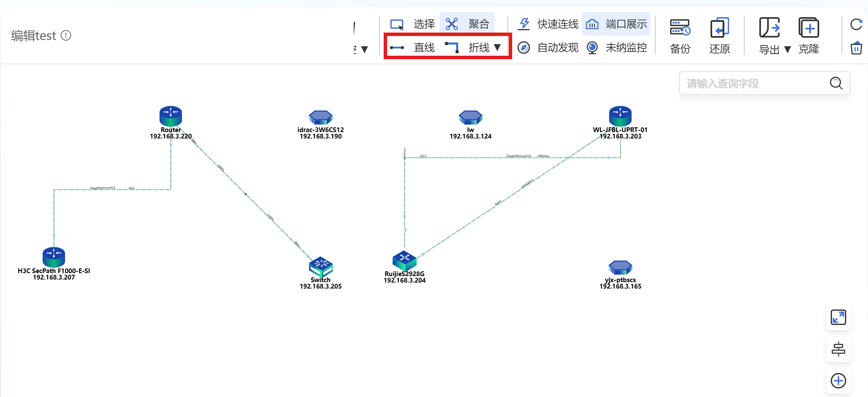This screenshot has height=397, width=868.
Task: Select the idrac-3W6CS12 node
Action: point(321,117)
